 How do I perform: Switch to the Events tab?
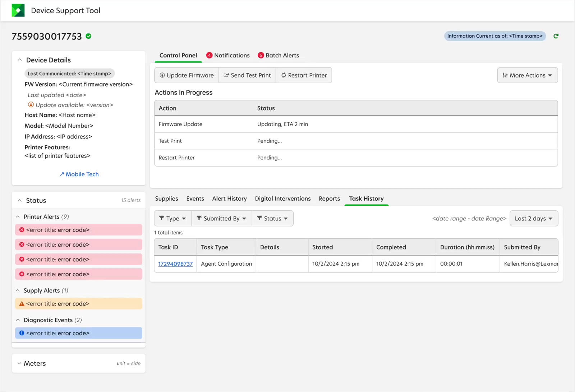coord(195,199)
